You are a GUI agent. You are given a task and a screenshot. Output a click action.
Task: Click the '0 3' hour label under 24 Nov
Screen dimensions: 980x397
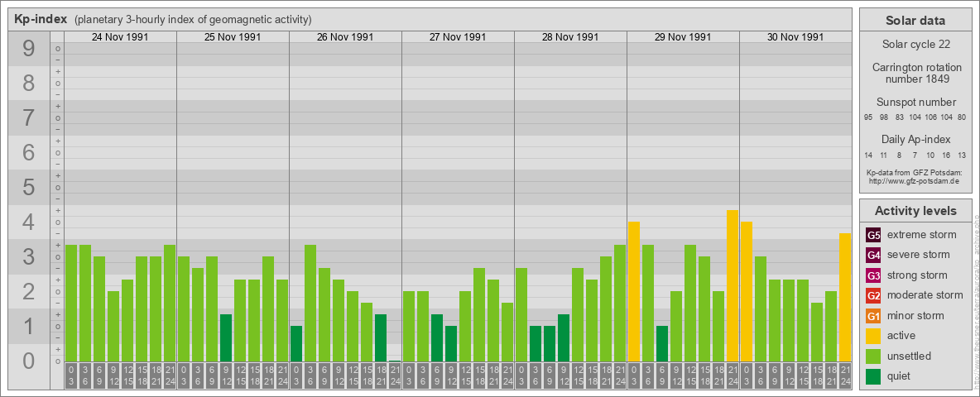(71, 375)
